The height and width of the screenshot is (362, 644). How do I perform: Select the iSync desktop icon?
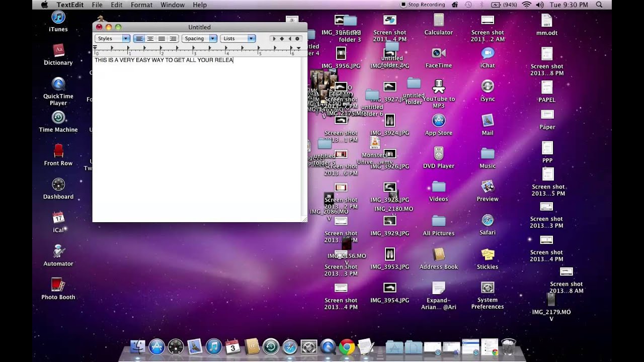pos(488,91)
